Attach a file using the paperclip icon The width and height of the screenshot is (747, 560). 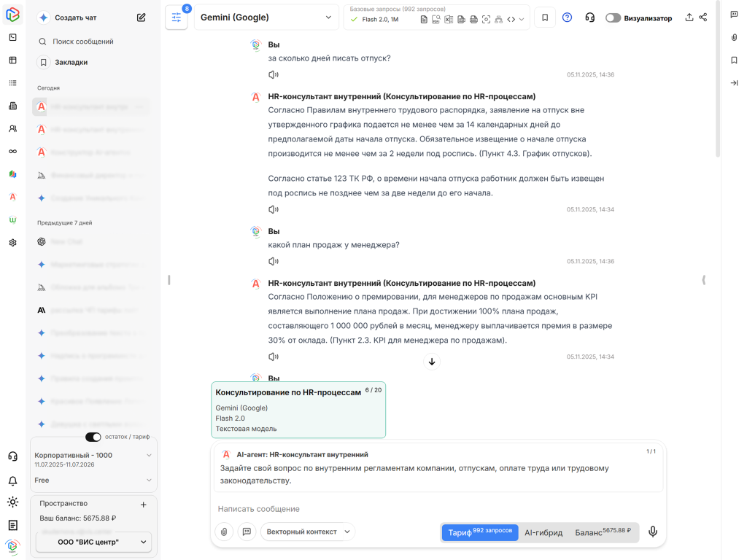[224, 532]
